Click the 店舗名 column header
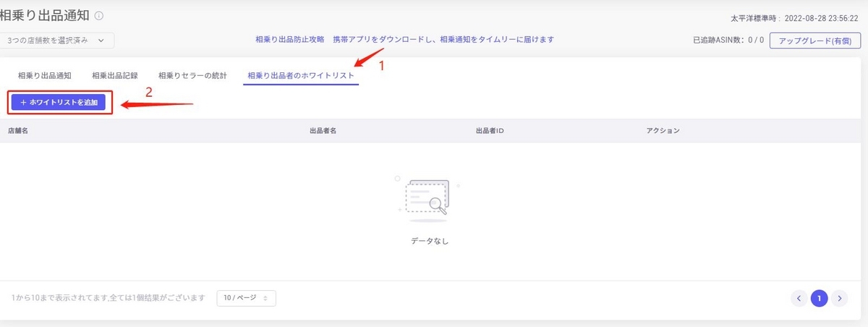This screenshot has height=327, width=868. click(17, 131)
